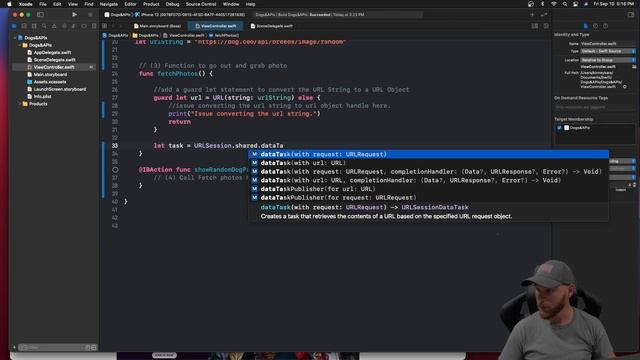Open the Breakpoint navigator

(x=84, y=26)
